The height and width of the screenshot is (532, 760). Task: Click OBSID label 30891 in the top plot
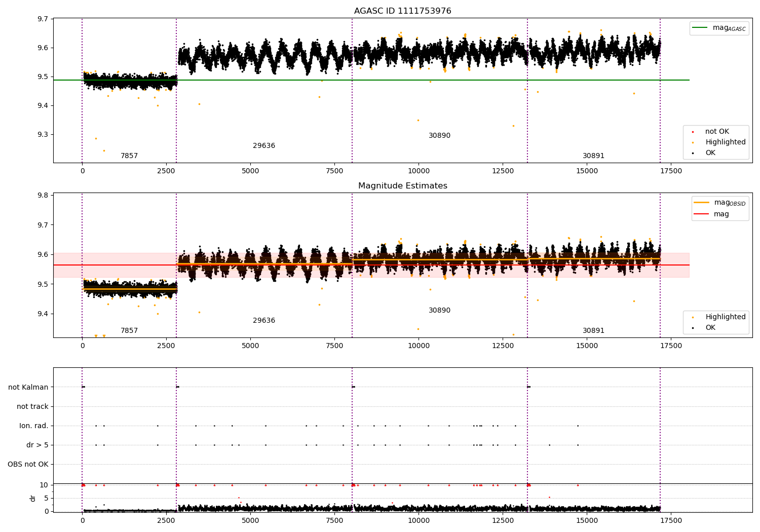(593, 156)
